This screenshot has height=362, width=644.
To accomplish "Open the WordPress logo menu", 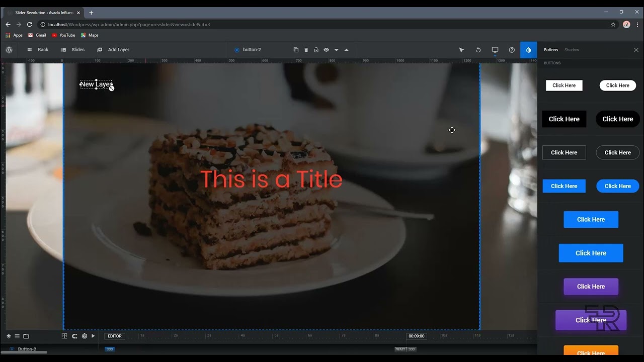I will tap(9, 50).
